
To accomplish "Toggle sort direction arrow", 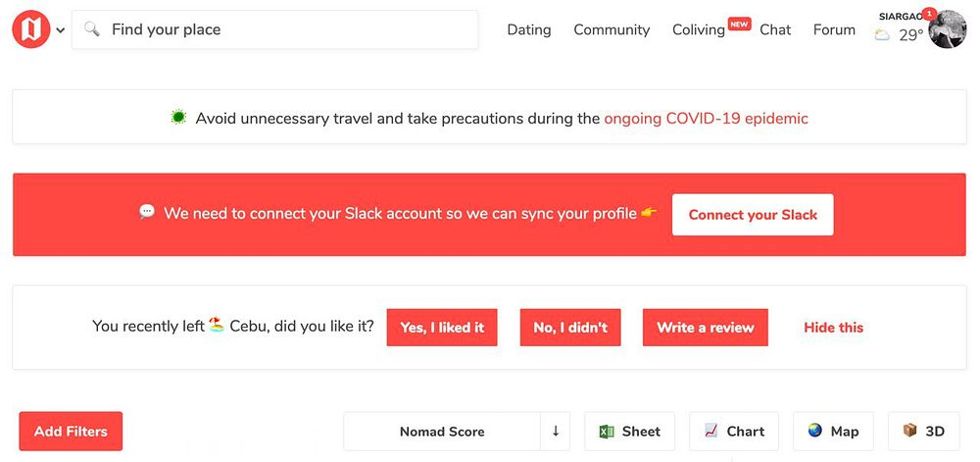I will (x=556, y=432).
